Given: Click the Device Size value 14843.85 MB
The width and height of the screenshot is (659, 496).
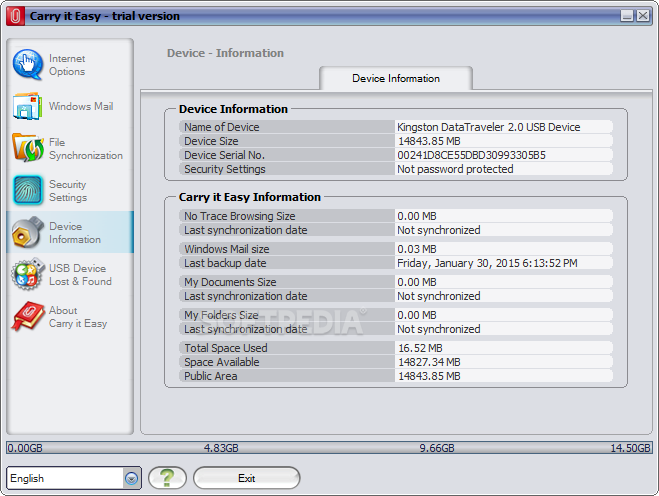Looking at the screenshot, I should (429, 141).
